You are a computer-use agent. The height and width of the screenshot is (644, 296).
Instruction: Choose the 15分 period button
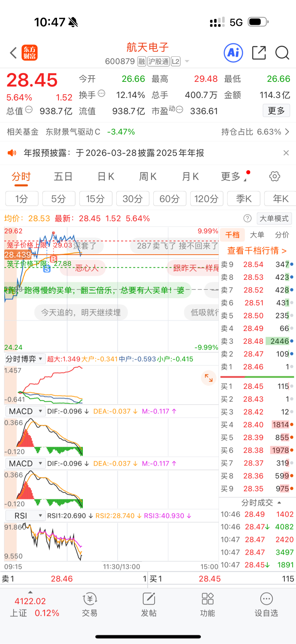(96, 199)
